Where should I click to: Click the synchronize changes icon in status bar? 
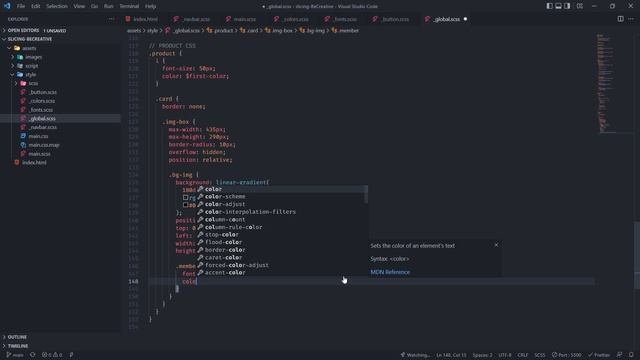pos(33,355)
